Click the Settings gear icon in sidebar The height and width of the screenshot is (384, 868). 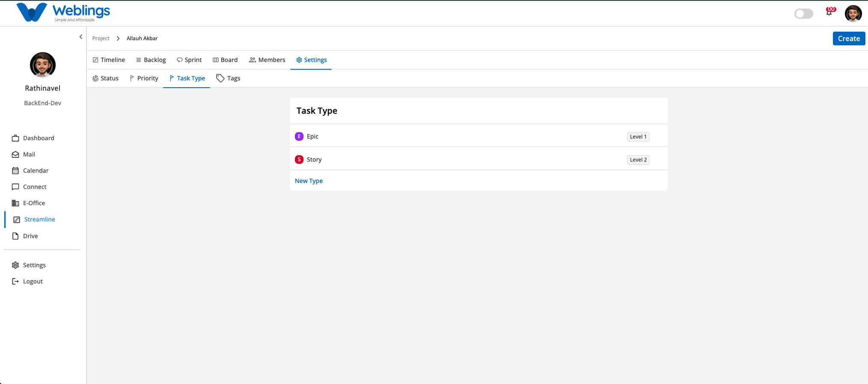click(15, 265)
